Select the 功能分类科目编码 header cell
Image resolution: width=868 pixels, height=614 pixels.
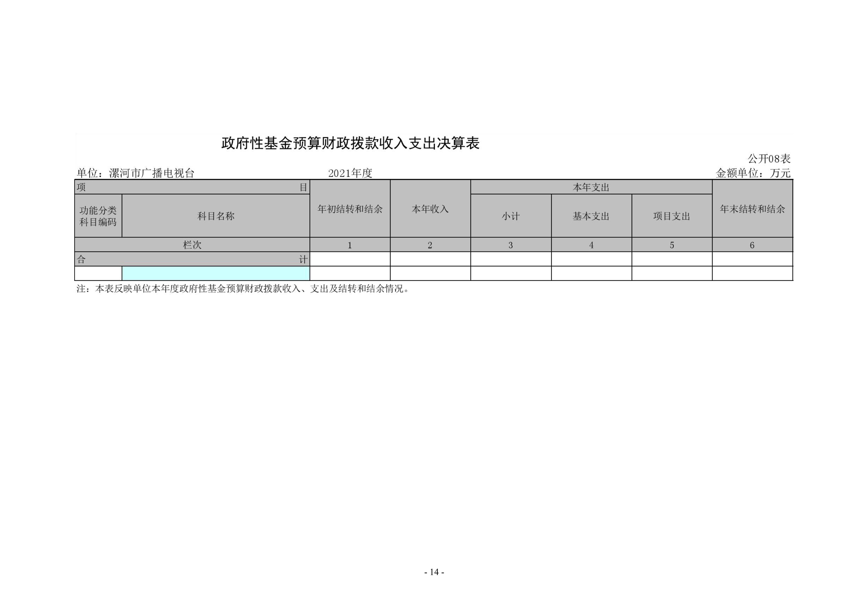[x=98, y=216]
